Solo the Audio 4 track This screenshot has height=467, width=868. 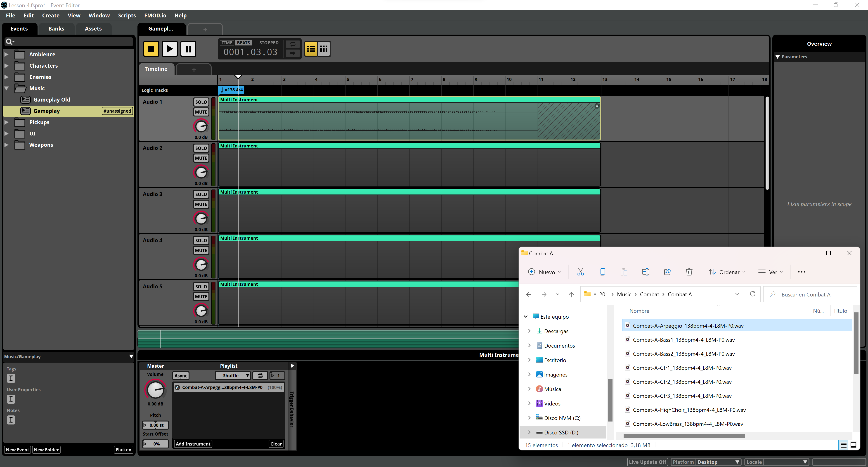pos(201,240)
